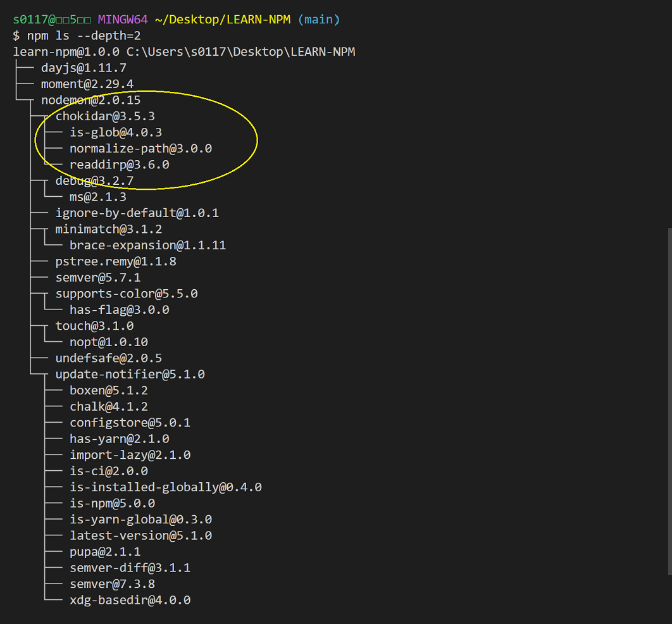This screenshot has width=672, height=624.
Task: Click is-installed-globally@0.4.0 line
Action: pos(165,488)
